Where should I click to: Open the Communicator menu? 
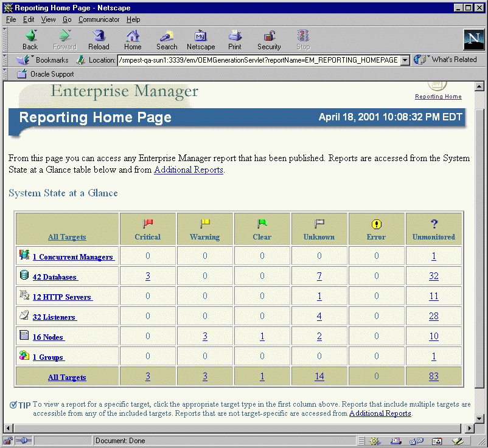pyautogui.click(x=99, y=19)
